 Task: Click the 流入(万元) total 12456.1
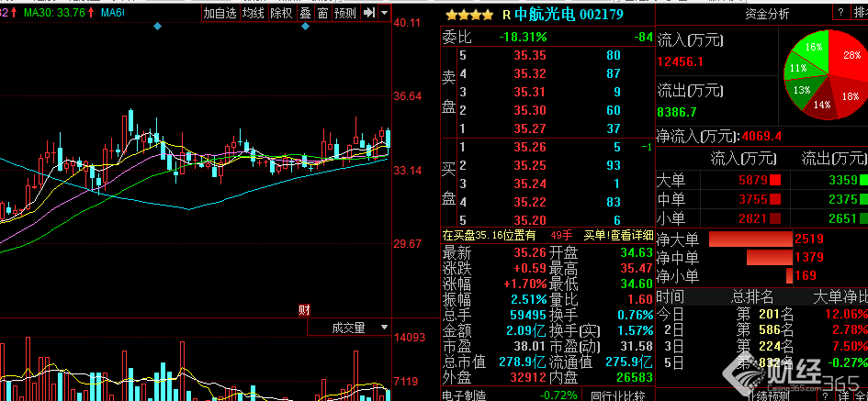[681, 61]
